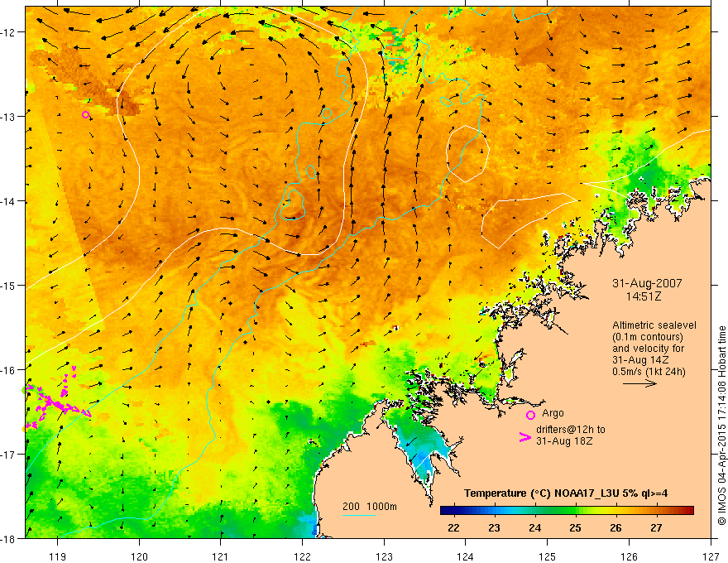This screenshot has width=728, height=563.
Task: Click the latitude axis label -14
Action: [x=9, y=201]
